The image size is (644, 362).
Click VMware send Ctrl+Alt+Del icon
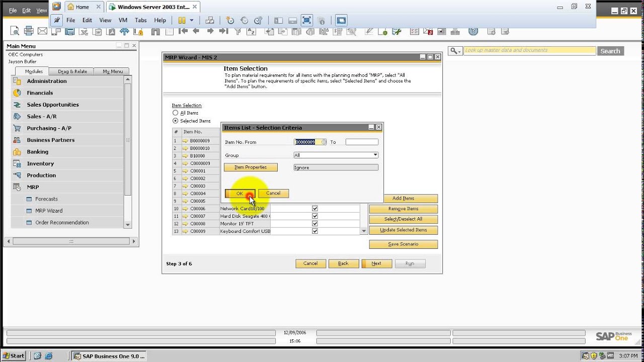pyautogui.click(x=210, y=21)
